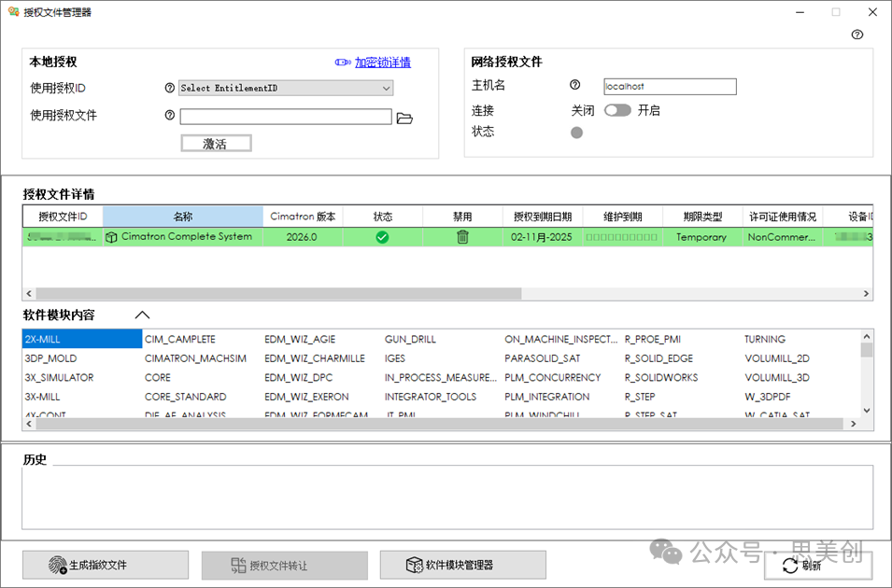
Task: Select the EDM_WIZ_AGIE module
Action: pos(300,339)
